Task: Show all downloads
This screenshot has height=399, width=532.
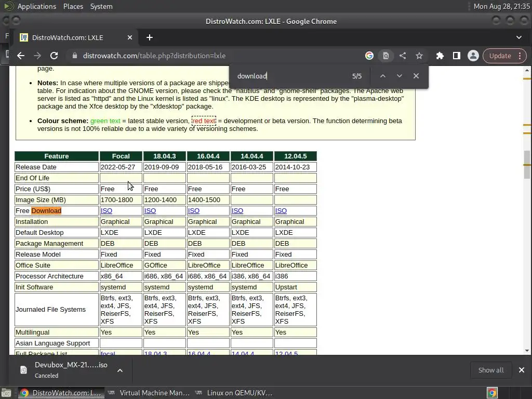Action: [491, 370]
